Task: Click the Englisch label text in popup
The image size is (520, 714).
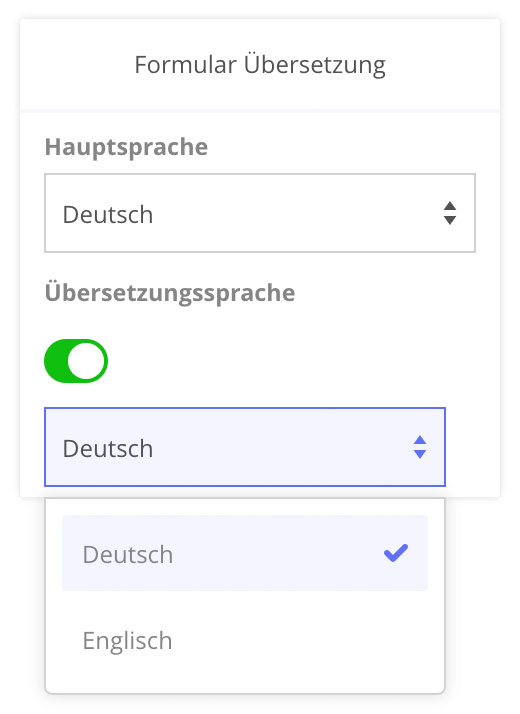Action: (x=127, y=641)
